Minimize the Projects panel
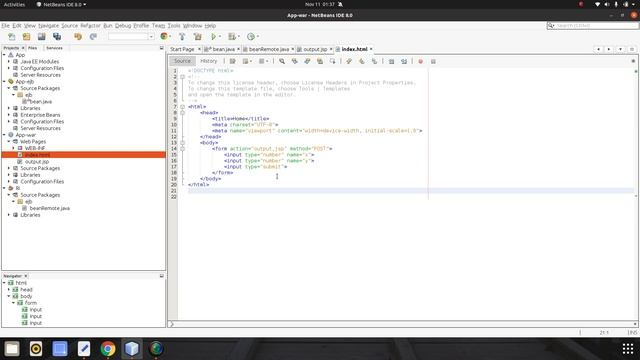The height and width of the screenshot is (360, 640). pyautogui.click(x=162, y=48)
